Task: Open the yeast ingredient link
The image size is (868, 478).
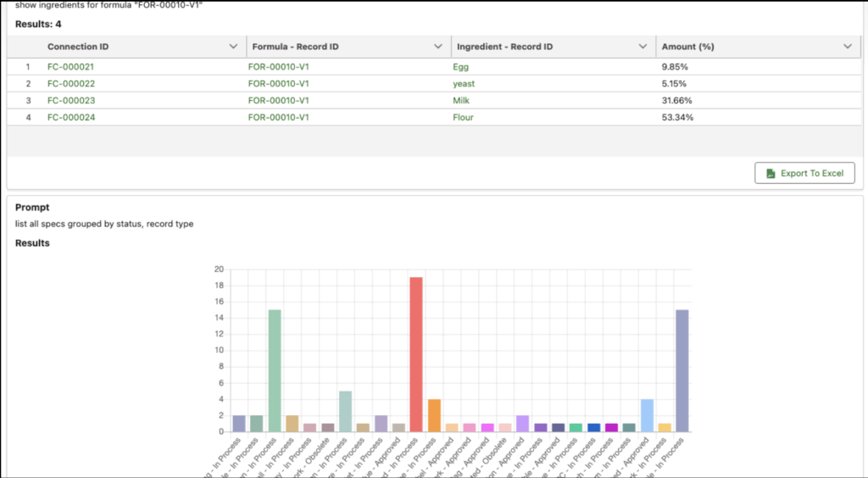Action: (x=464, y=84)
